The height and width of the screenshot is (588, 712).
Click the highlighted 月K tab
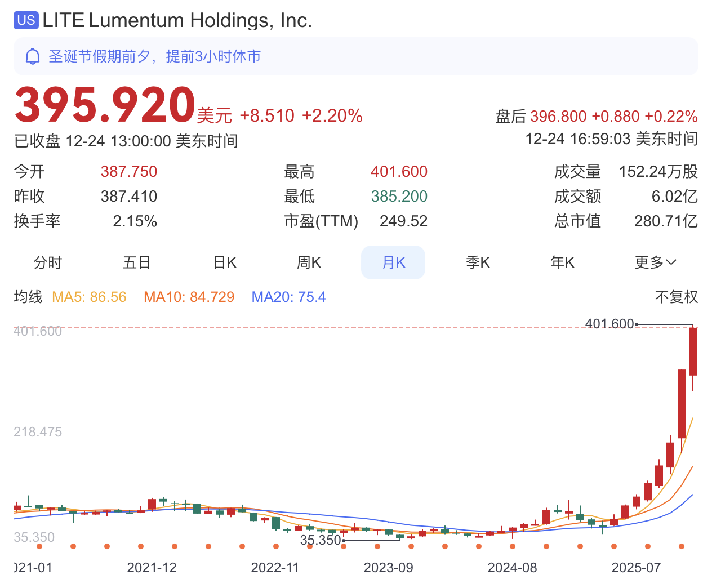click(x=393, y=262)
